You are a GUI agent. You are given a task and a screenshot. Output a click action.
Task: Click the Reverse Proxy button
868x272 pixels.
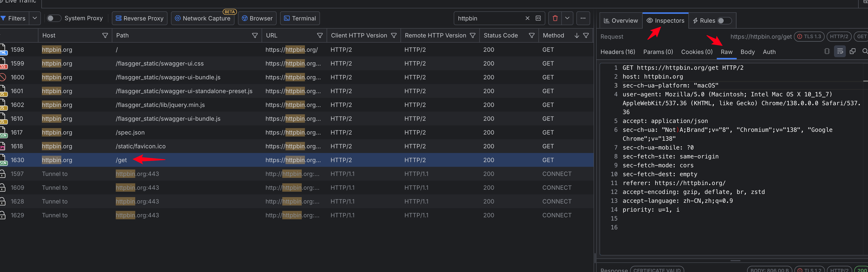pos(139,18)
